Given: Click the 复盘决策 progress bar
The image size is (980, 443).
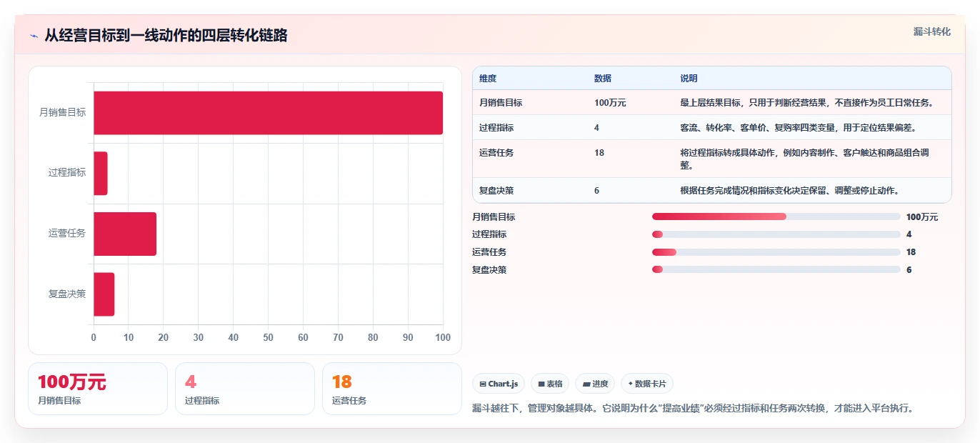Looking at the screenshot, I should coord(776,269).
